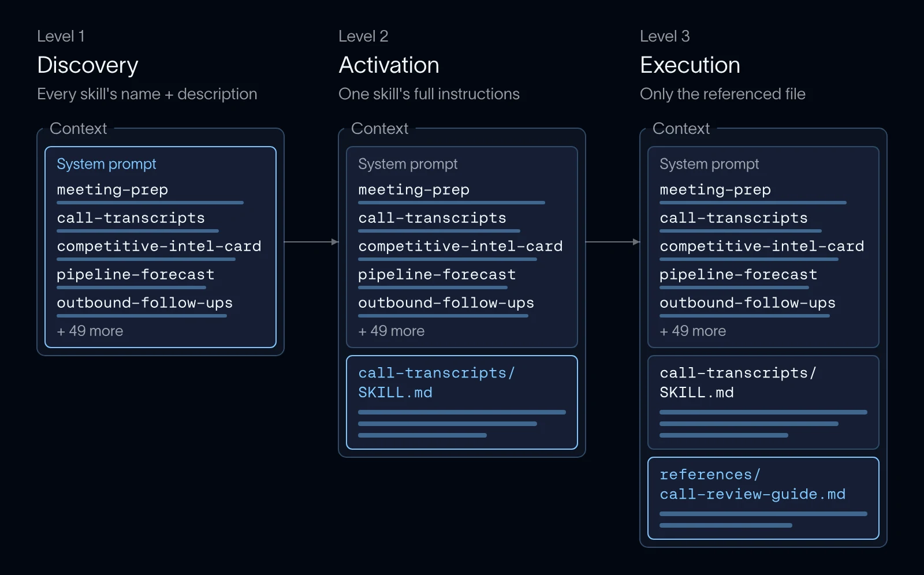Click the "Level 3" label
Image resolution: width=924 pixels, height=575 pixels.
[665, 36]
